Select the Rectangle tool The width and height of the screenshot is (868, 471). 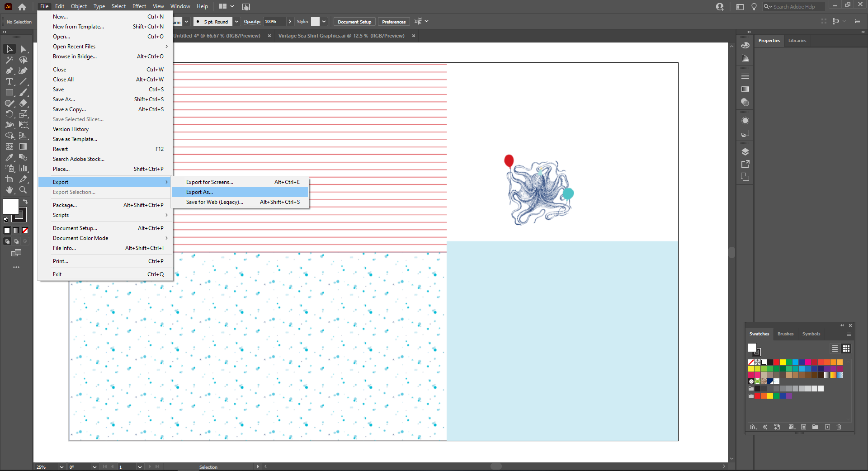[x=9, y=92]
